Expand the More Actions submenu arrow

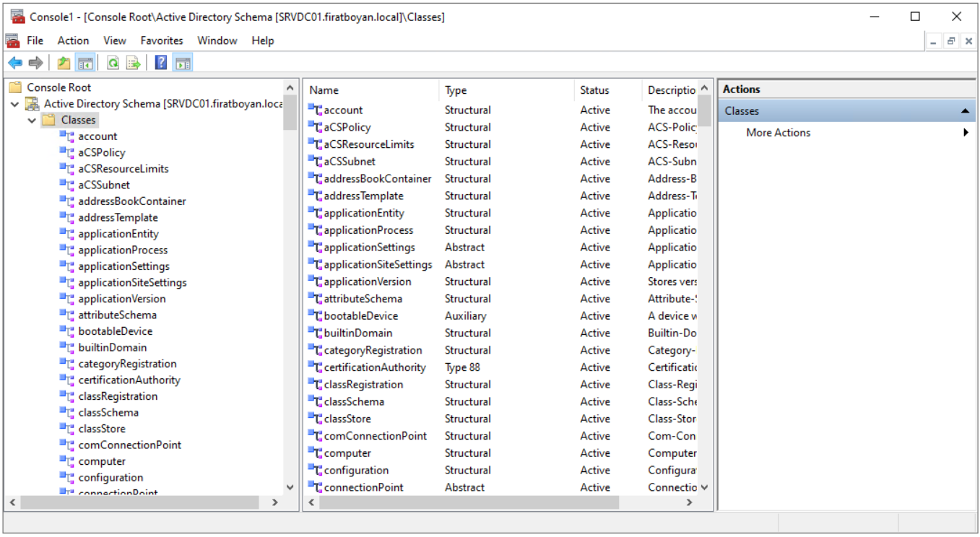966,133
